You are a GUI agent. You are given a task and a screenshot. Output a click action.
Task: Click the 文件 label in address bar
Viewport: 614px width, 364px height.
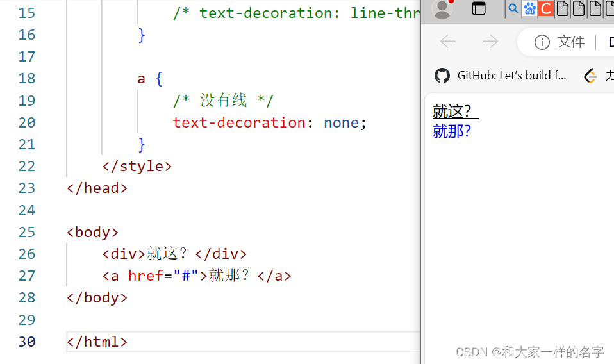point(571,42)
